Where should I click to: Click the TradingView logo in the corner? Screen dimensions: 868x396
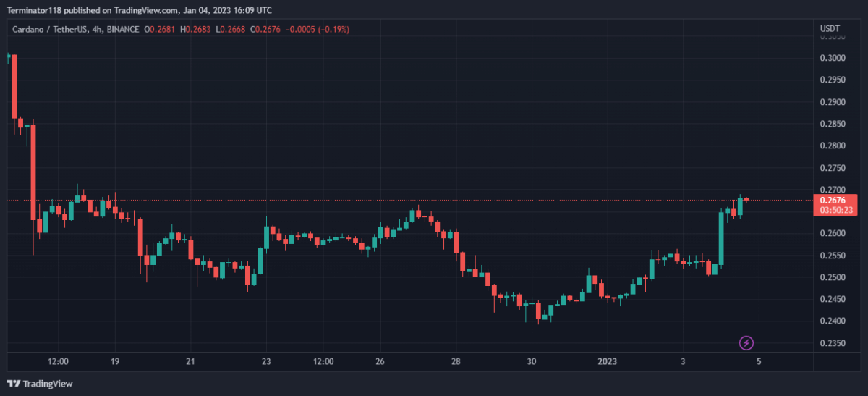[41, 384]
